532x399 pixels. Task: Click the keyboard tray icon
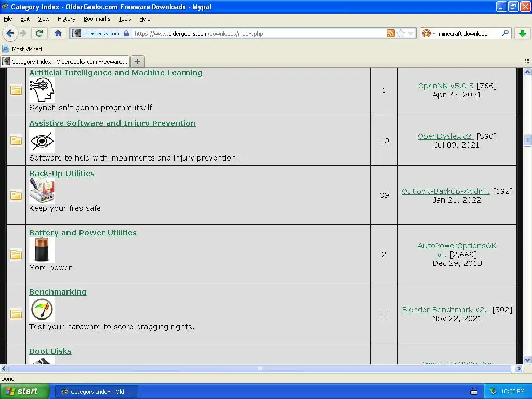pos(474,392)
